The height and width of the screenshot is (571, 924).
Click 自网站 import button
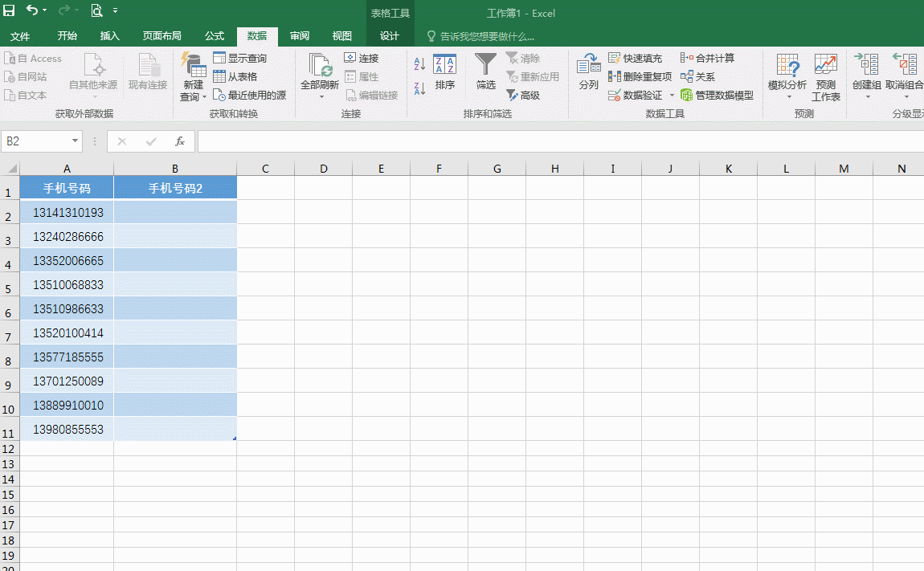coord(26,76)
